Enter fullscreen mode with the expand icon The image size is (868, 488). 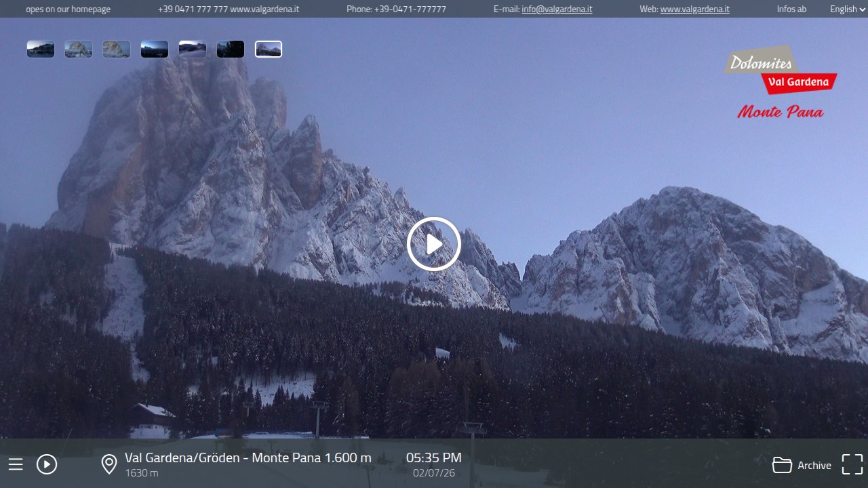click(x=852, y=464)
